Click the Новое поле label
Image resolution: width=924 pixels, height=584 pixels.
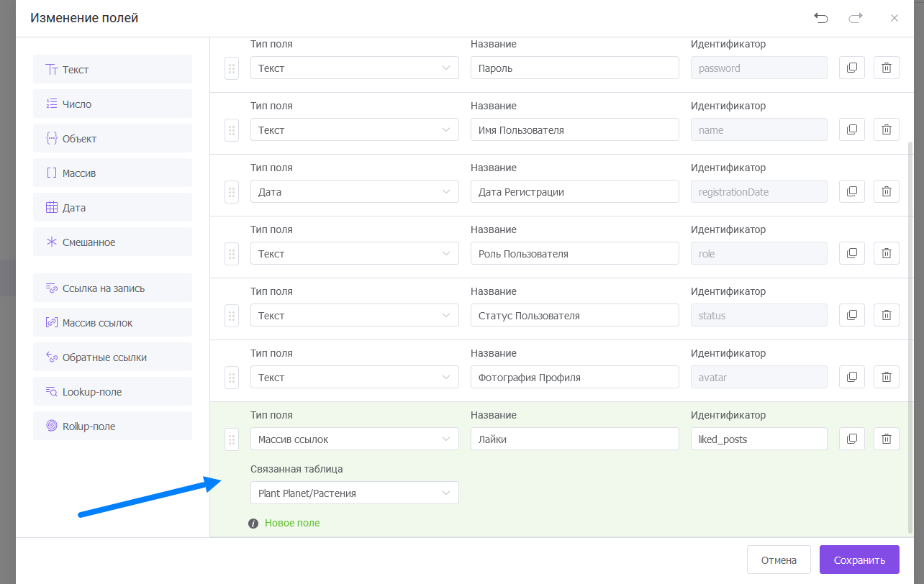292,524
